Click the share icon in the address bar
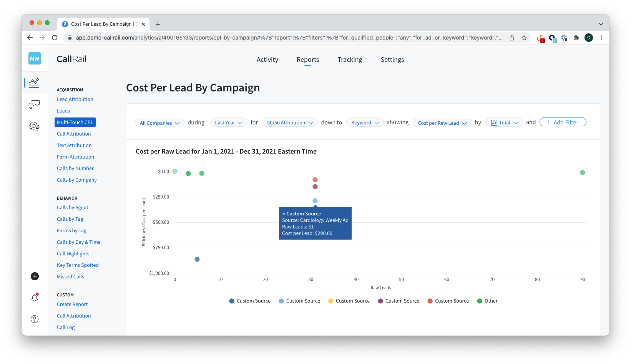This screenshot has width=631, height=364. (x=512, y=38)
